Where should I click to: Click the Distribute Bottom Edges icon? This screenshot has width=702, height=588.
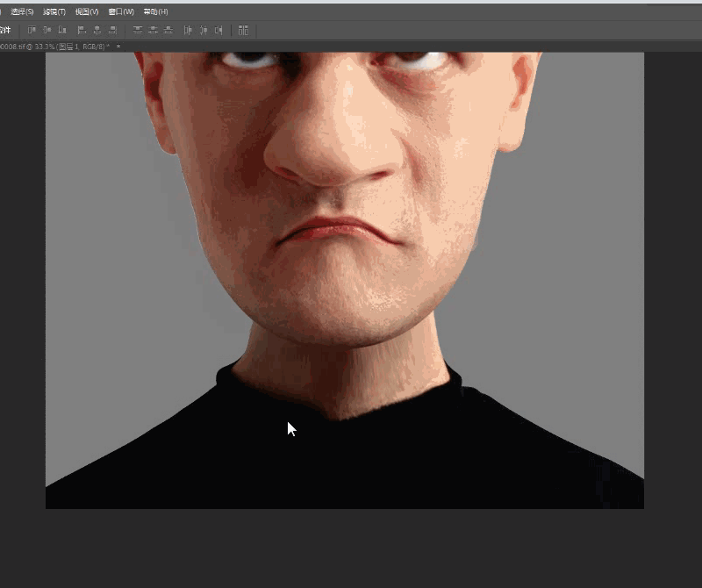pyautogui.click(x=168, y=30)
